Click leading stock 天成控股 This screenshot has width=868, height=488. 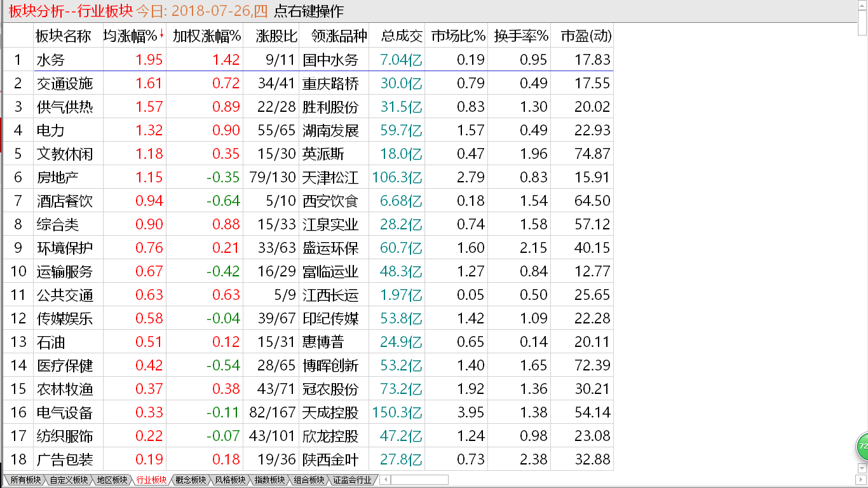(x=330, y=412)
